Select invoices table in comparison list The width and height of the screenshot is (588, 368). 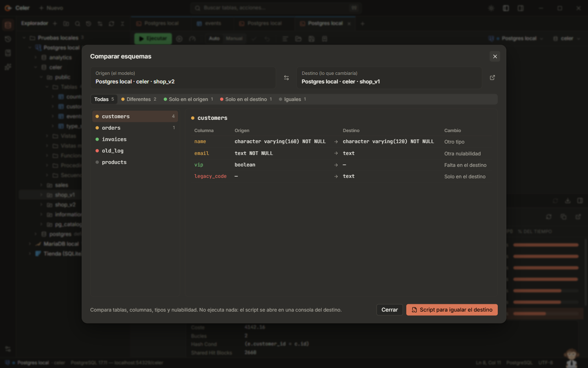[135, 139]
